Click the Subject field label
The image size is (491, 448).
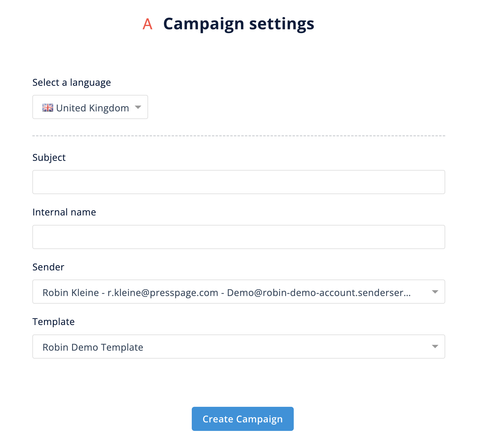tap(49, 158)
